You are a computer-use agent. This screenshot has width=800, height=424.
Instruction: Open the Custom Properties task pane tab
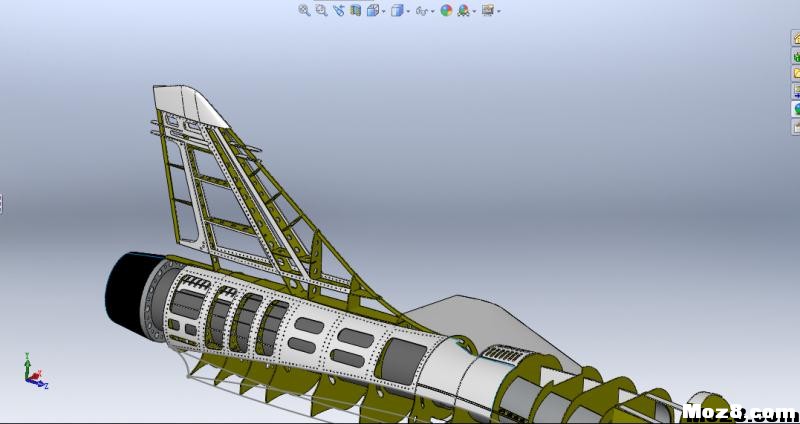click(x=795, y=127)
